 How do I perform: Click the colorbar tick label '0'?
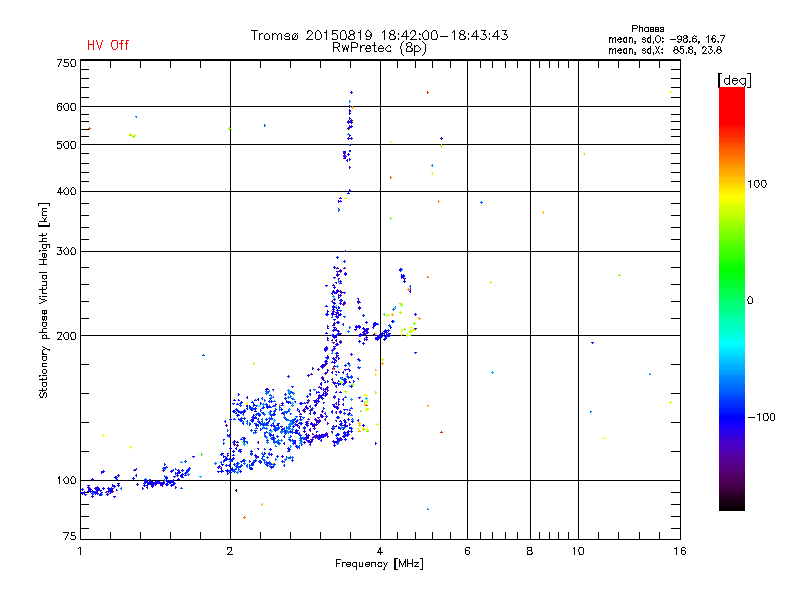750,301
